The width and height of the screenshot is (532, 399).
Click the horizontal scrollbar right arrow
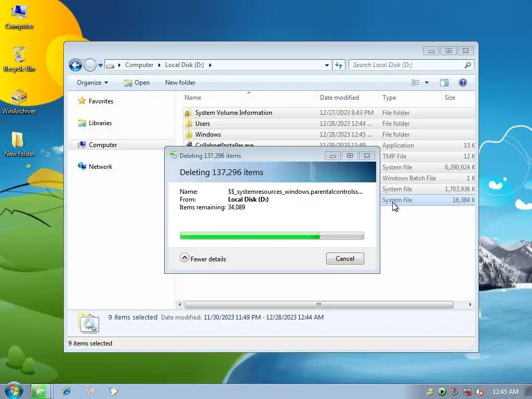click(470, 304)
